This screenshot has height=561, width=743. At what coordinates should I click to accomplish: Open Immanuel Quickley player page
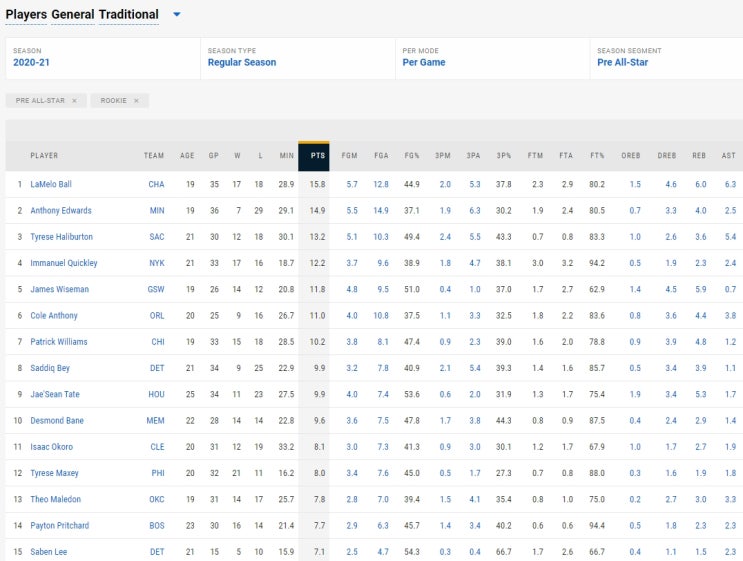pos(63,263)
